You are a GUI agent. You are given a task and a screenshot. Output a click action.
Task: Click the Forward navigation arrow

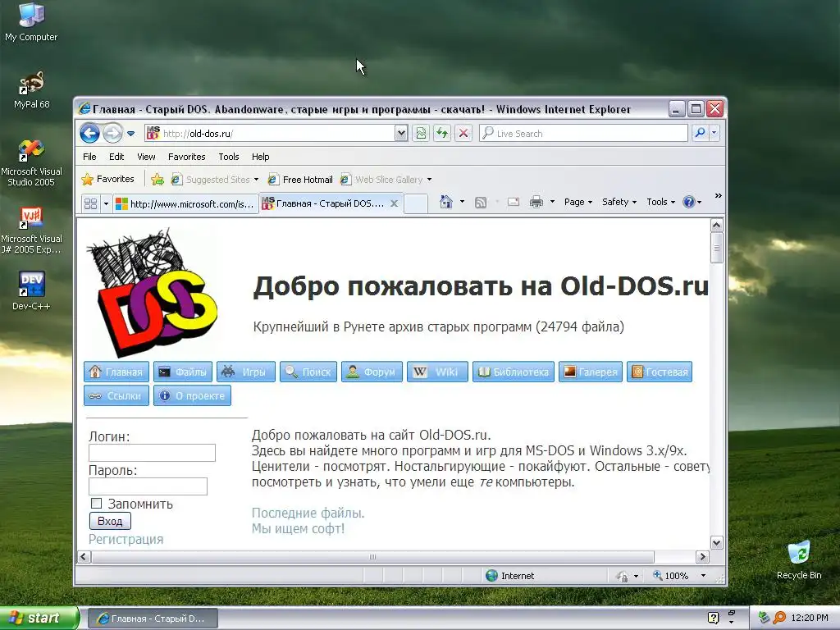pos(112,133)
